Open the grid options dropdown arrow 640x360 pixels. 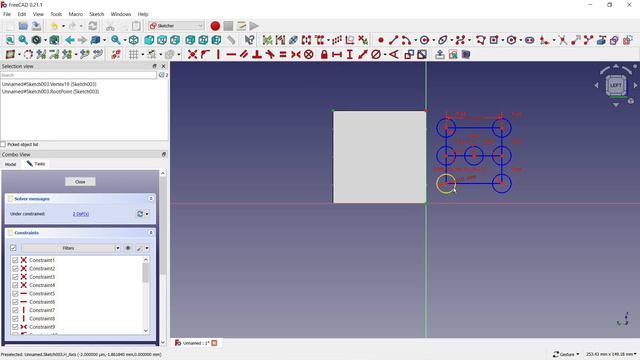pos(142,54)
